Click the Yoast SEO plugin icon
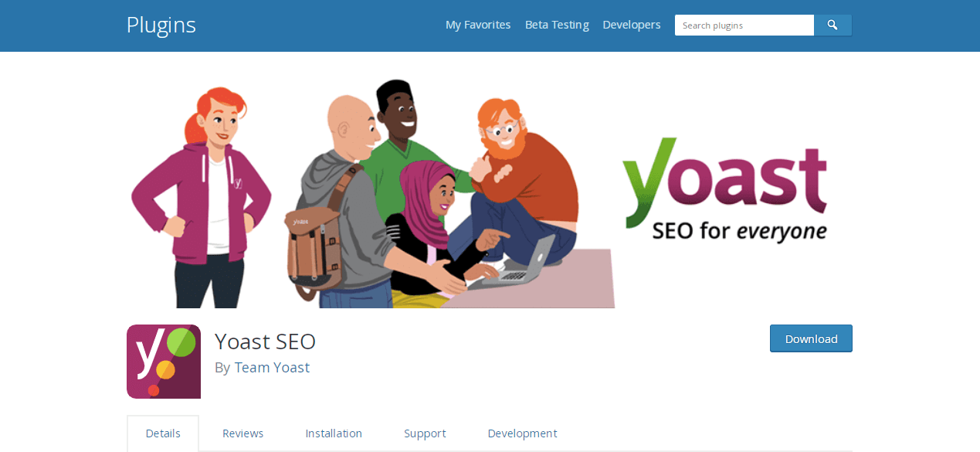Screen dimensions: 980x452 pyautogui.click(x=164, y=362)
